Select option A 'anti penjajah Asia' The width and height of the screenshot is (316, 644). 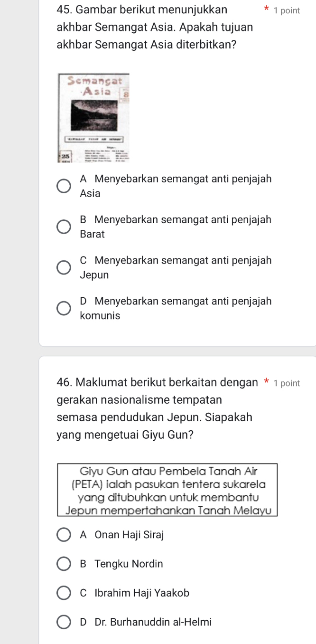tap(65, 186)
